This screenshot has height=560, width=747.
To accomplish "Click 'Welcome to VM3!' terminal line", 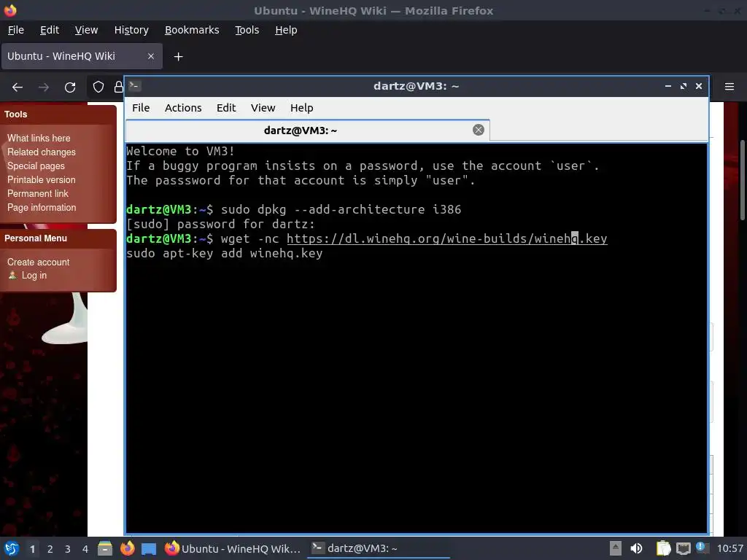I will point(181,152).
